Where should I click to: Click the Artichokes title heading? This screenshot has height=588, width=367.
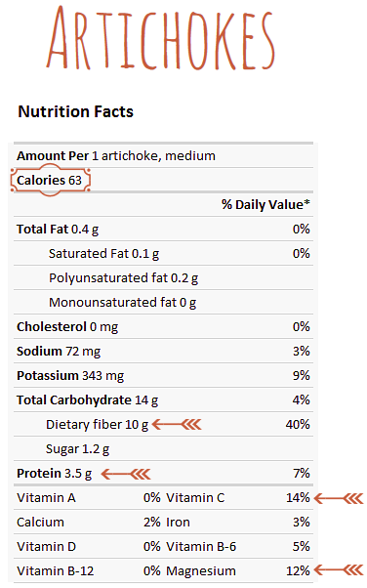161,38
